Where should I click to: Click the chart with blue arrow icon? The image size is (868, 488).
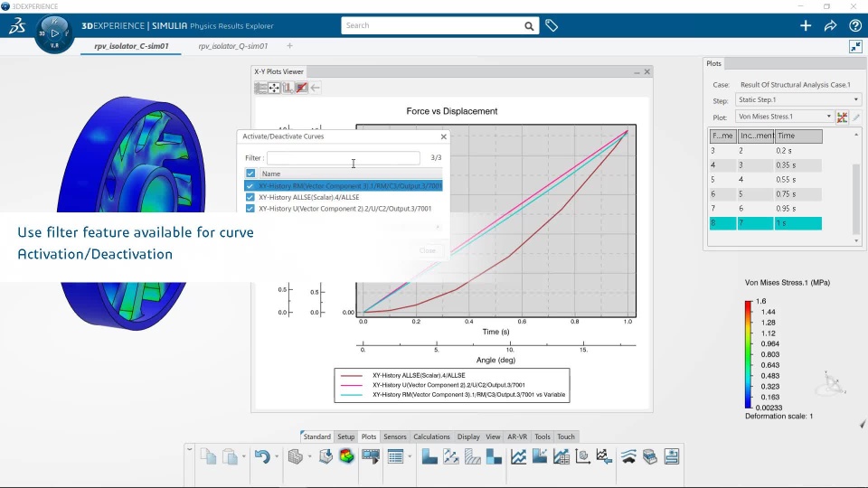click(604, 456)
